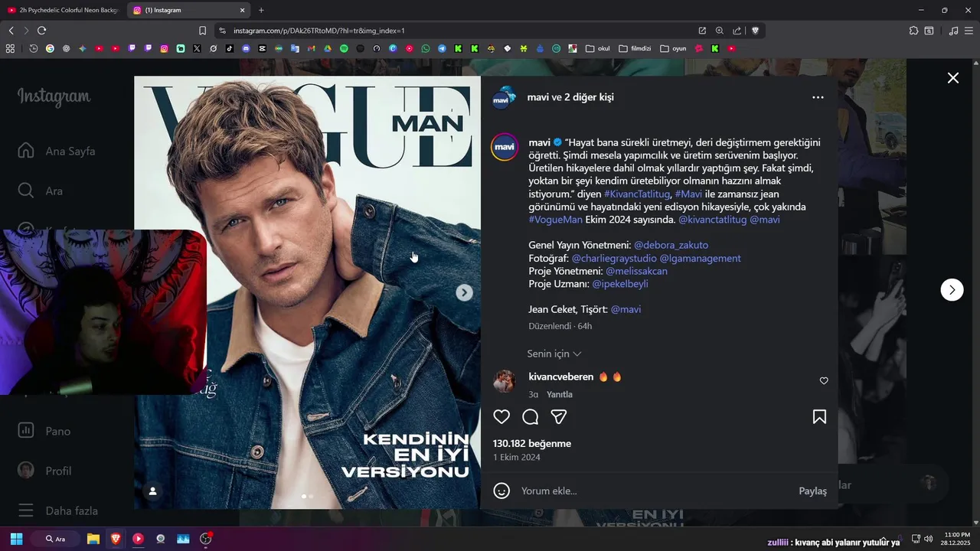The width and height of the screenshot is (980, 551).
Task: Open the Windows Start menu
Action: [16, 539]
